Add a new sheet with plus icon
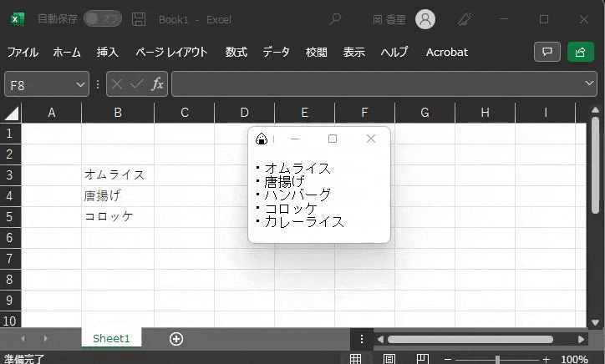 point(175,338)
